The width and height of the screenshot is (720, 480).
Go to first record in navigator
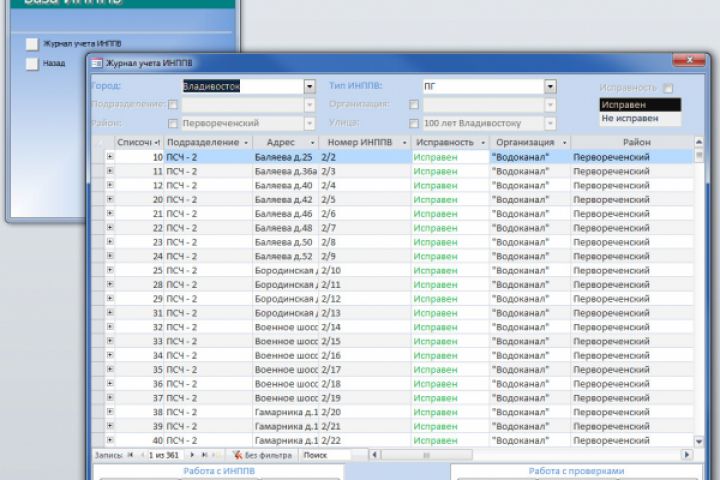tap(130, 455)
